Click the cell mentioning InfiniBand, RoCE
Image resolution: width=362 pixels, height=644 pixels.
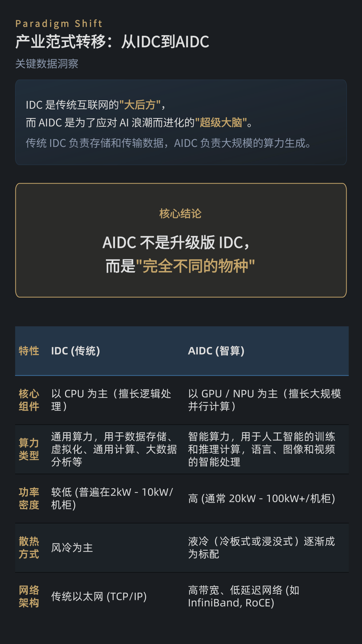[x=243, y=597]
